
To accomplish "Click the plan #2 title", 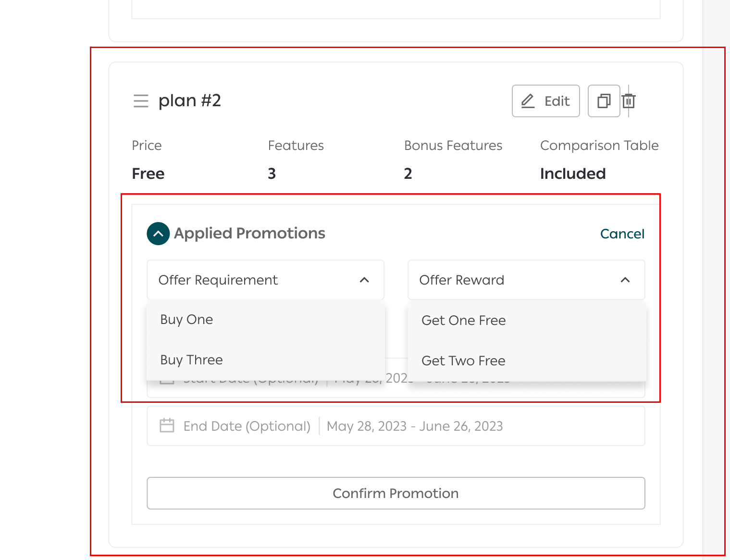I will [x=190, y=100].
